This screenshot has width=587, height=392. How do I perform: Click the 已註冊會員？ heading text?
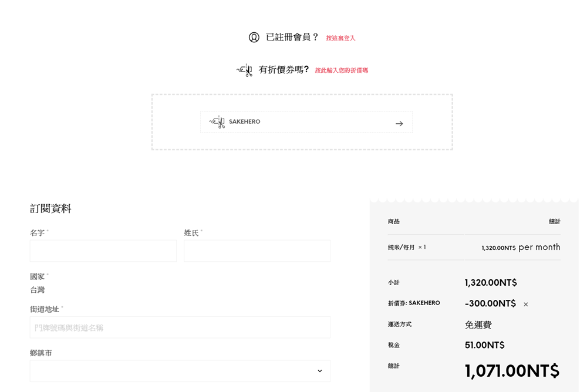pos(292,38)
